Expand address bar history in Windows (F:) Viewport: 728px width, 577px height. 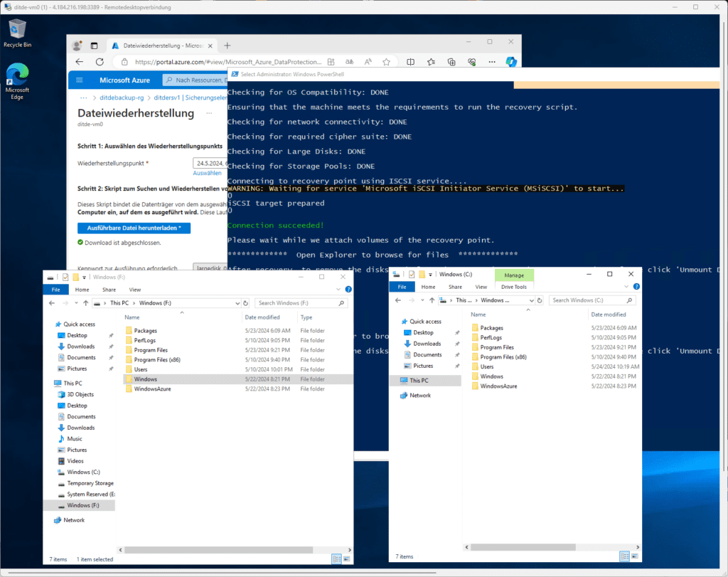pos(237,303)
